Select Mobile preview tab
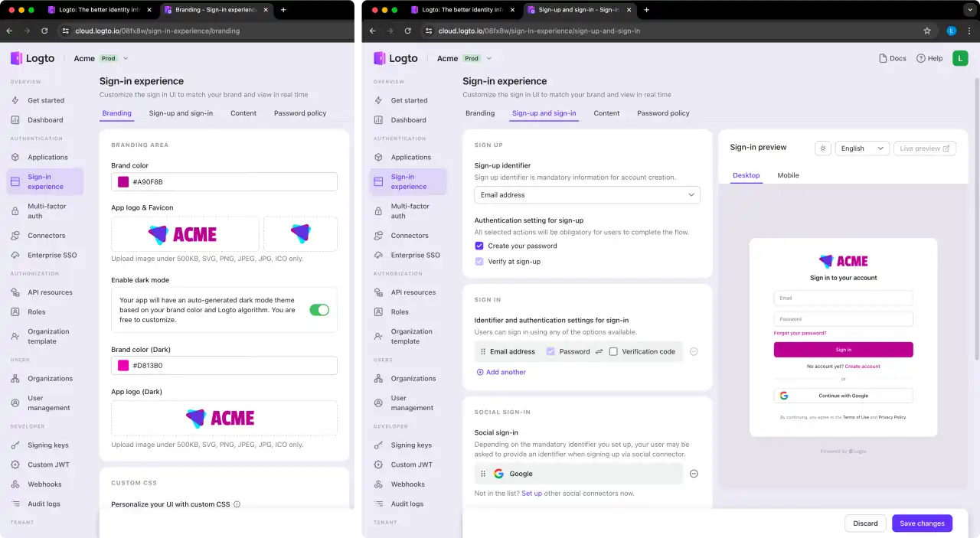This screenshot has height=538, width=980. pyautogui.click(x=788, y=175)
